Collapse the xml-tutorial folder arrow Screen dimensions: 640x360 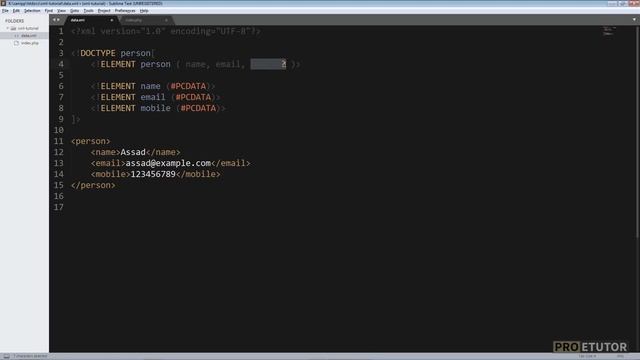click(x=7, y=28)
